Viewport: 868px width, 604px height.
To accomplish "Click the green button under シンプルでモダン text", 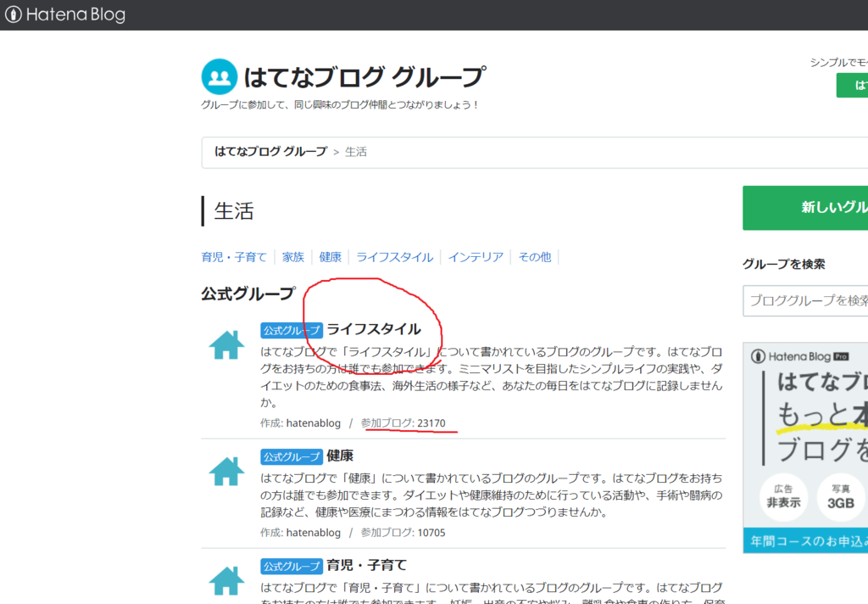I will (853, 86).
